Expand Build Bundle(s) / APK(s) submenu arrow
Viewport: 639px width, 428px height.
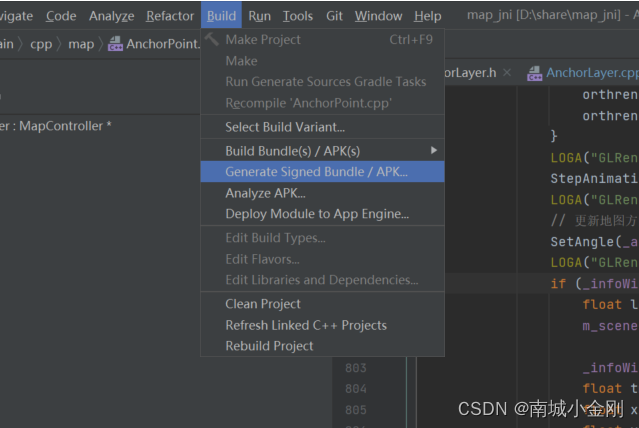(434, 150)
